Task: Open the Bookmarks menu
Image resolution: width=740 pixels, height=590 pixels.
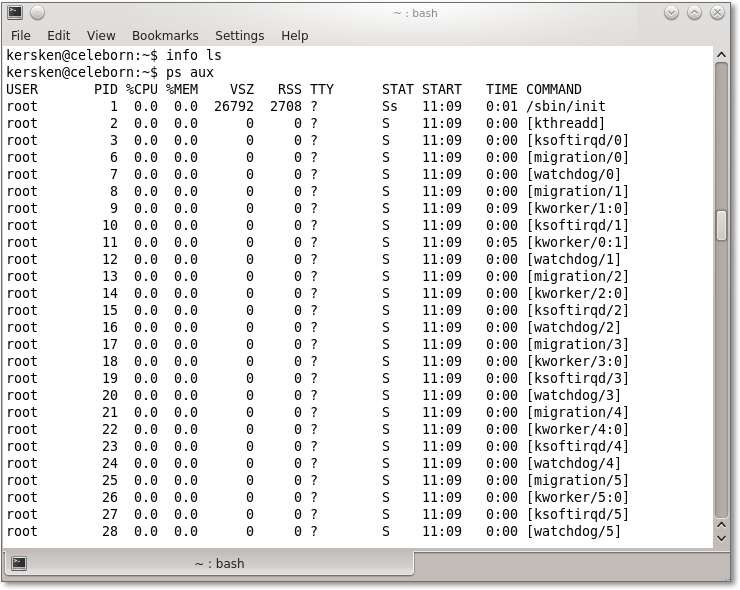Action: point(165,35)
